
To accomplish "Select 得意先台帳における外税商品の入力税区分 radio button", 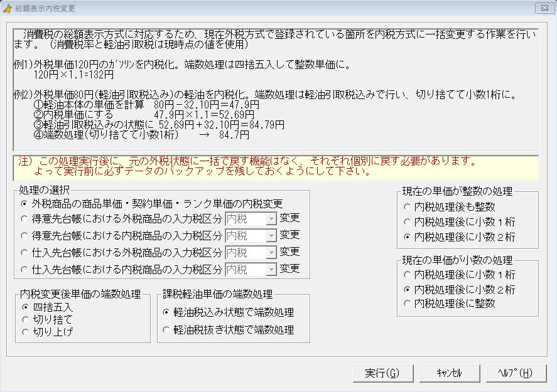I will (x=24, y=218).
